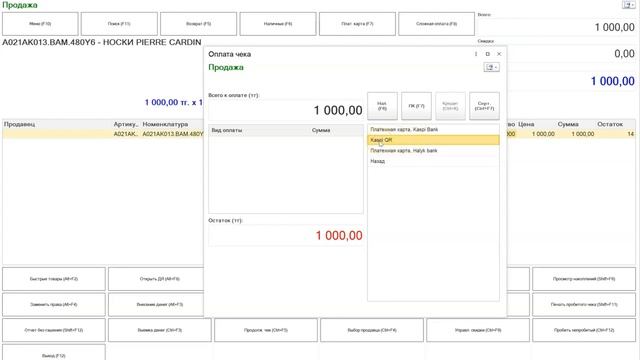Choose certificate payment Серт. (Ctrl+F7)
The image size is (640, 360).
click(484, 106)
